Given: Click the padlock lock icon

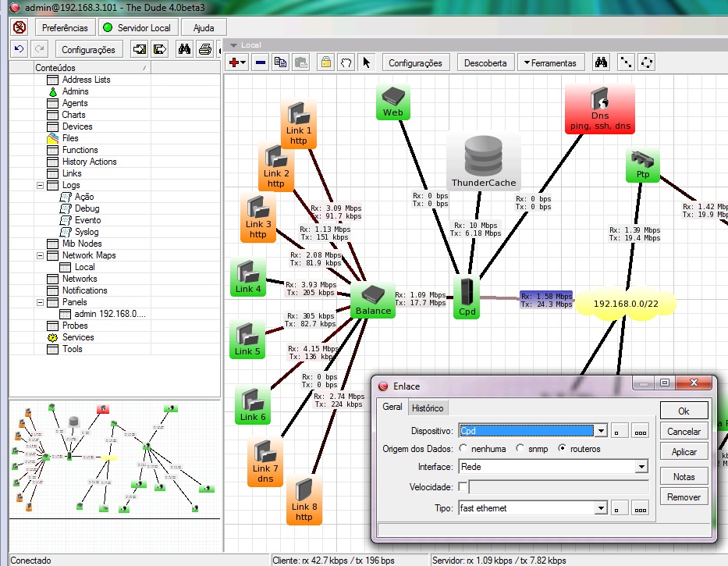Looking at the screenshot, I should tap(326, 62).
